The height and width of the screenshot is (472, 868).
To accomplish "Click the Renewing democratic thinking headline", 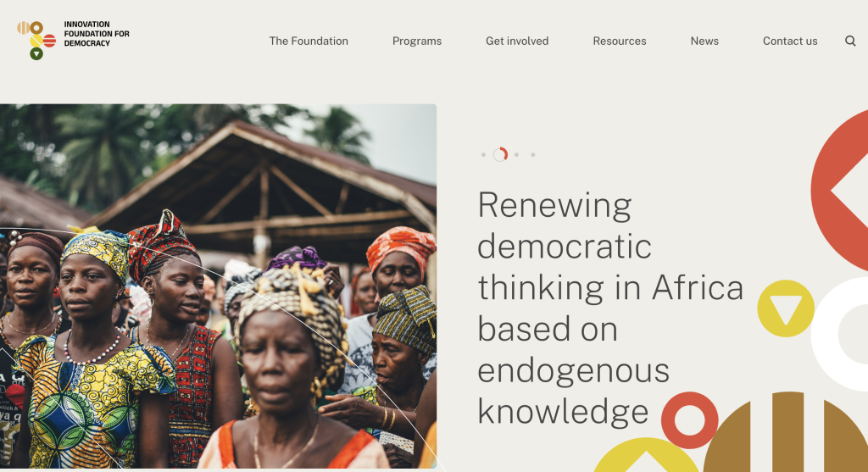I will pos(610,308).
